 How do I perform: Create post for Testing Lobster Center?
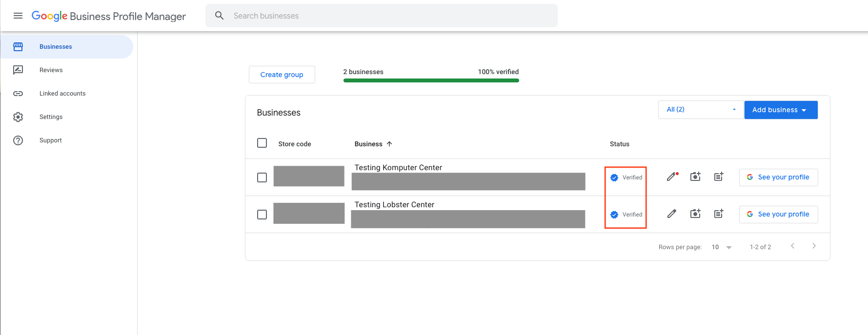click(719, 214)
